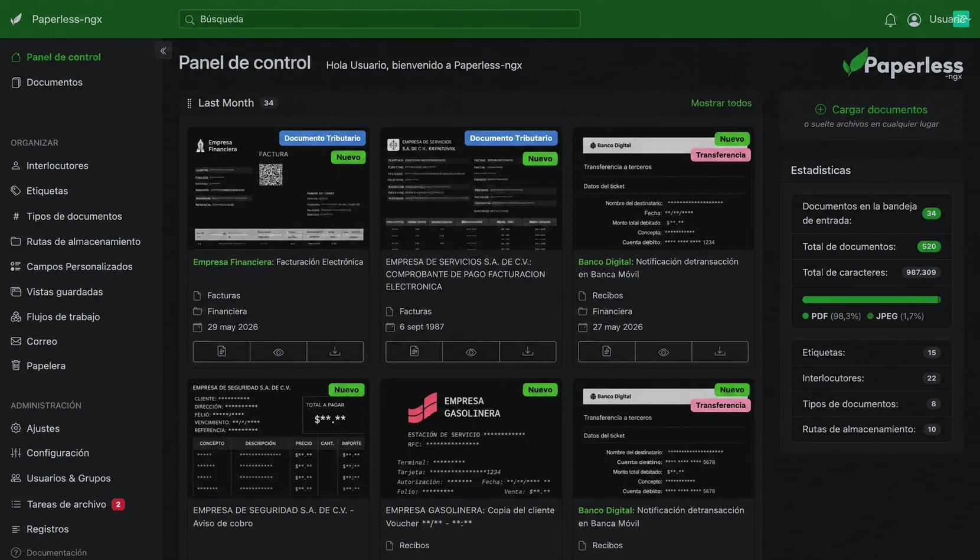Collapse the sidebar with the double-chevron button
The image size is (980, 560).
[x=164, y=51]
